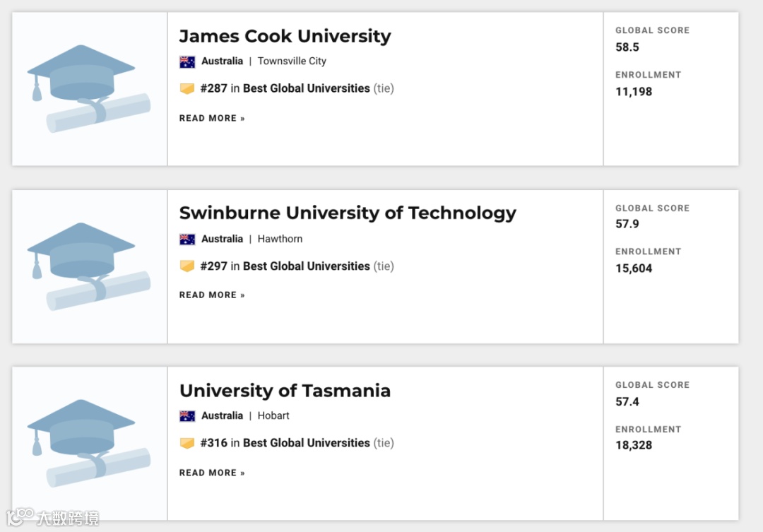
Task: Click the #287 in Best Global Universities ranking
Action: point(285,88)
